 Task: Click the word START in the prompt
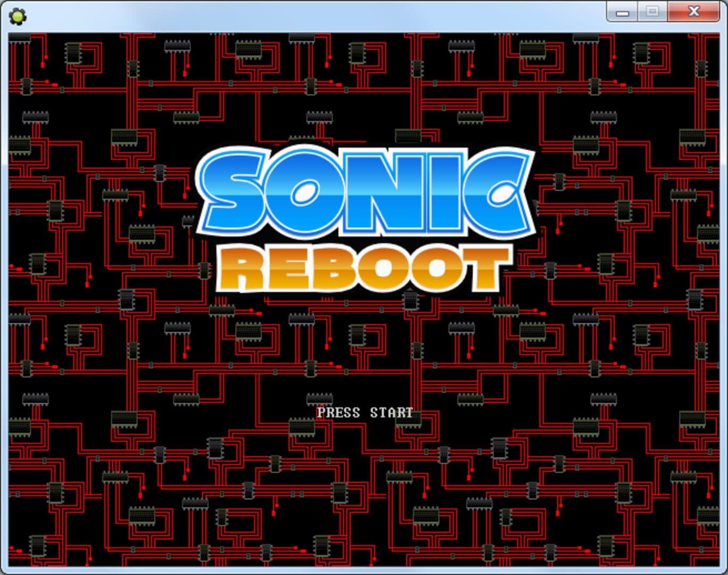391,413
